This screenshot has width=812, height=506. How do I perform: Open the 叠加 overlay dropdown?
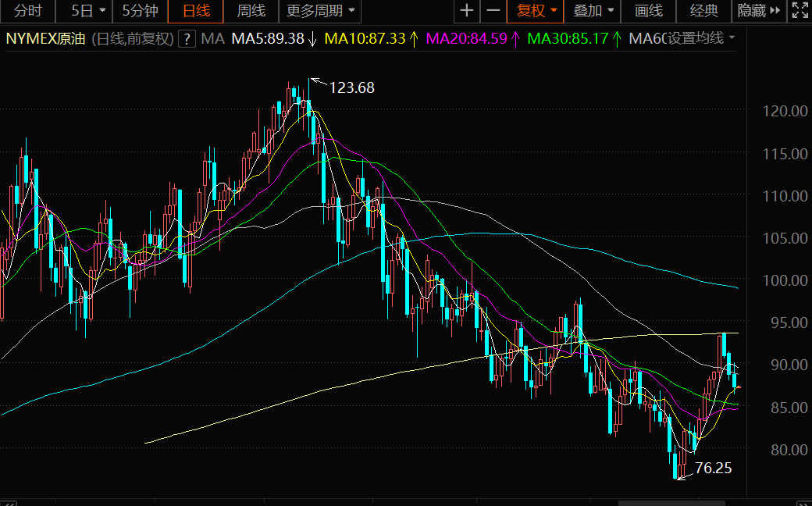(x=593, y=11)
